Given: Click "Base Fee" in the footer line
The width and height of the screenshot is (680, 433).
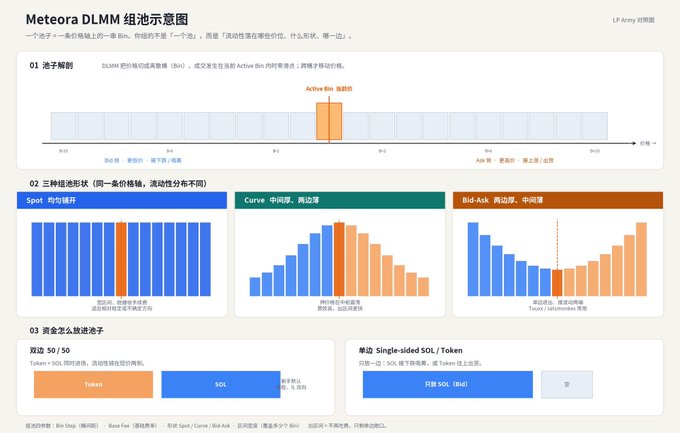Looking at the screenshot, I should click(119, 426).
